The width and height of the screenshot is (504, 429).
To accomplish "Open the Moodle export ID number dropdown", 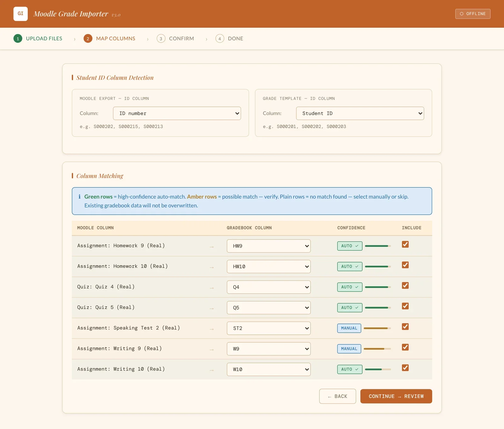I will (x=177, y=113).
